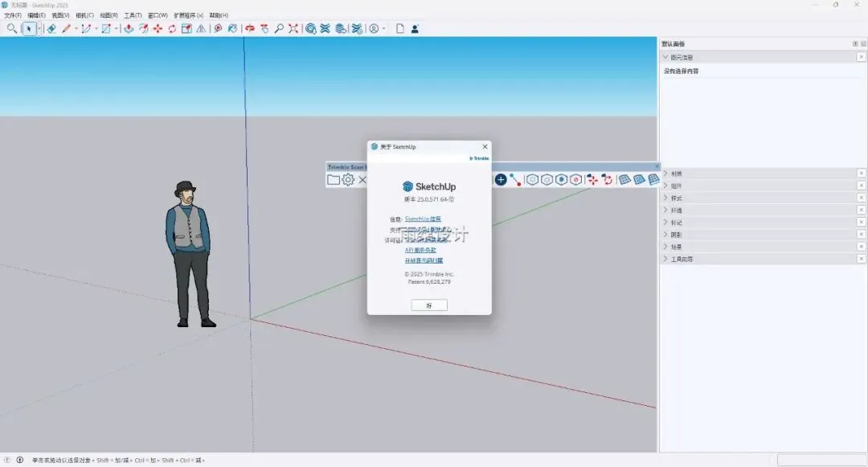
Task: Open dropdown arrow beside Rectangle tool
Action: (x=117, y=29)
